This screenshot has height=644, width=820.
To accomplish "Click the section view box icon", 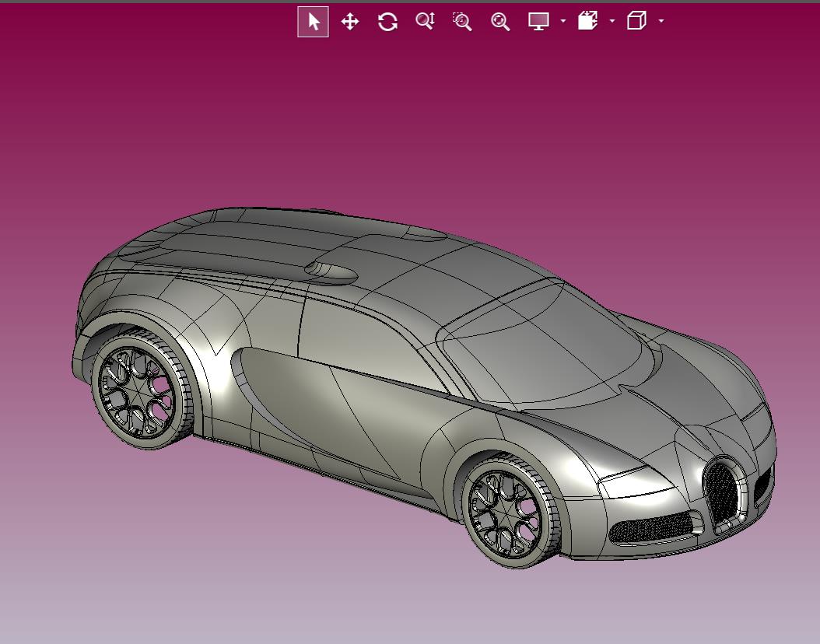I will [588, 21].
